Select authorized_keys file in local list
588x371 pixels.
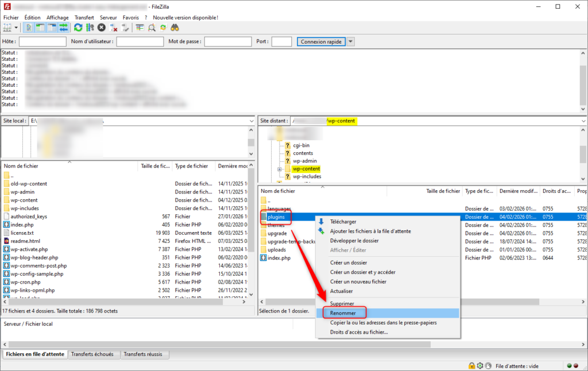click(29, 217)
